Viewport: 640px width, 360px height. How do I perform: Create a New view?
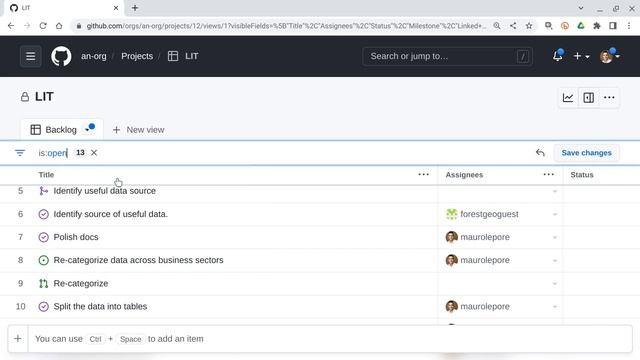(138, 130)
